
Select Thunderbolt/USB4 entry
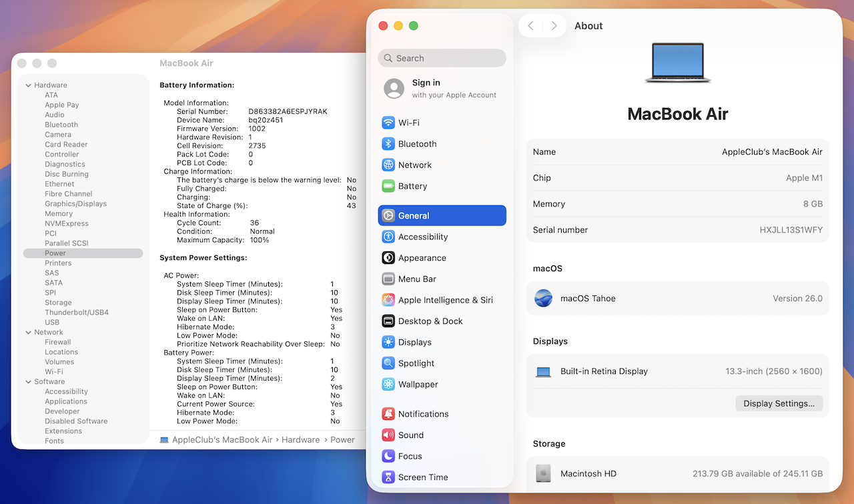pyautogui.click(x=77, y=313)
